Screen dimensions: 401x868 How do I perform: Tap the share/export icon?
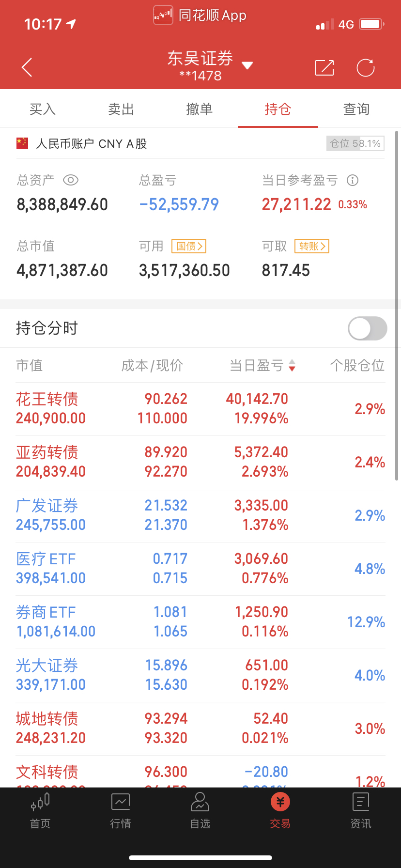point(324,68)
